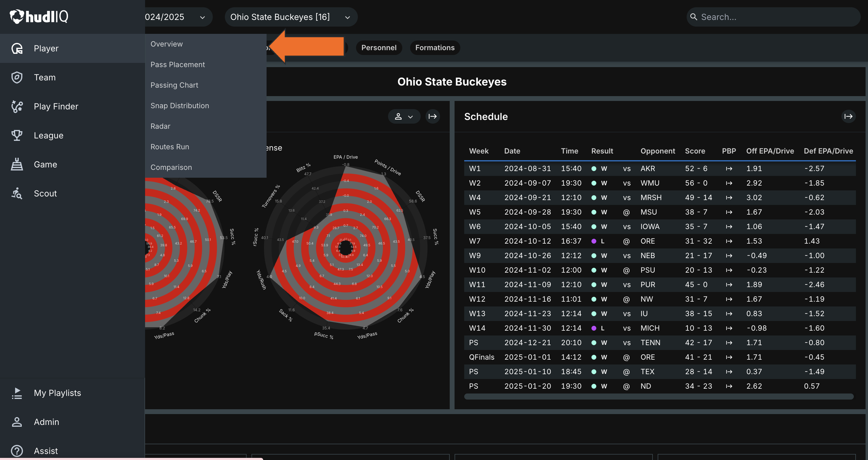Viewport: 868px width, 460px height.
Task: Open play-by-play for ND game
Action: tap(729, 386)
